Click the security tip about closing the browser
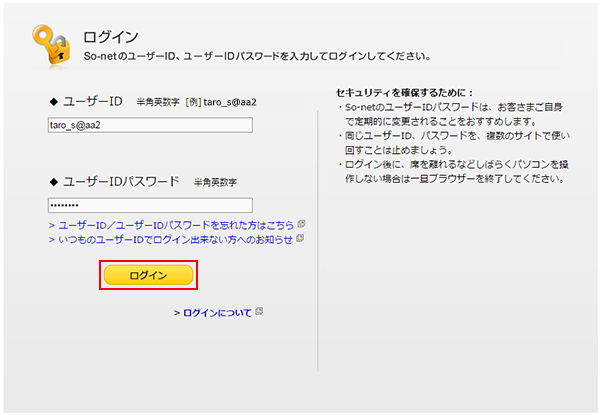This screenshot has height=415, width=600. [x=455, y=171]
